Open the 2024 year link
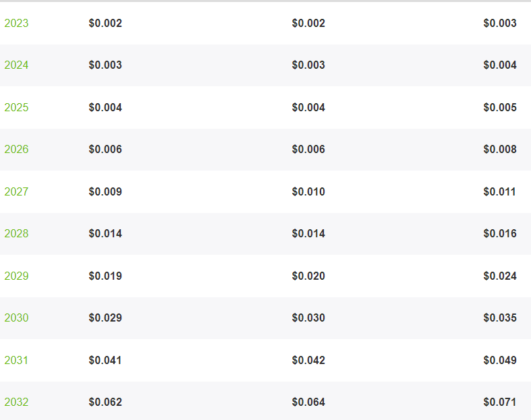The width and height of the screenshot is (531, 420). (16, 65)
